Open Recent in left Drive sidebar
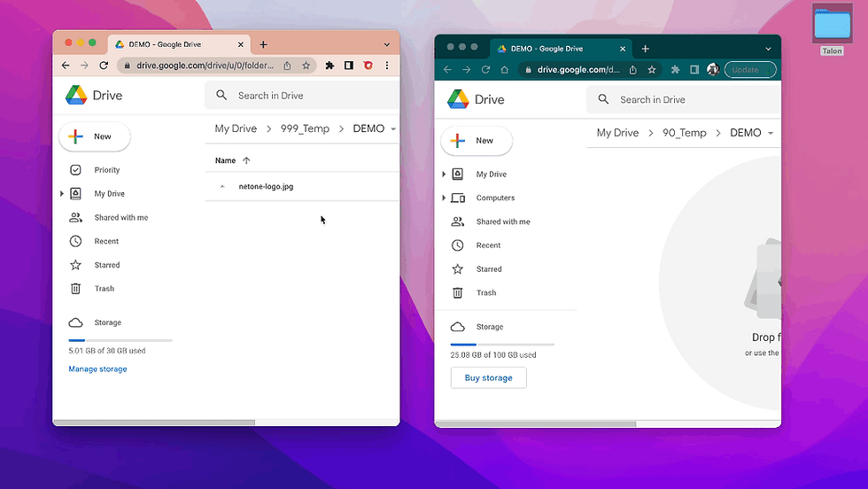Screen dimensions: 868x489 tap(106, 242)
